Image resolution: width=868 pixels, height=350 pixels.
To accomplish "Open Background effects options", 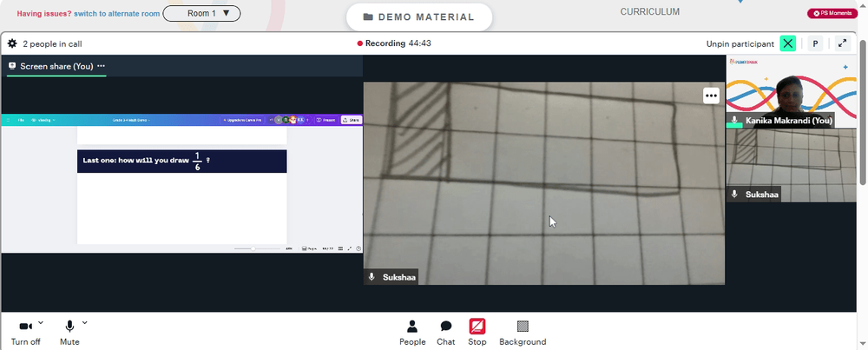I will point(523,333).
